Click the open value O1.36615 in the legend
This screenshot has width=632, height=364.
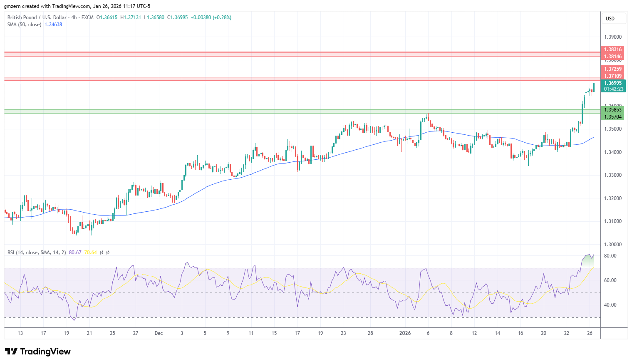107,17
